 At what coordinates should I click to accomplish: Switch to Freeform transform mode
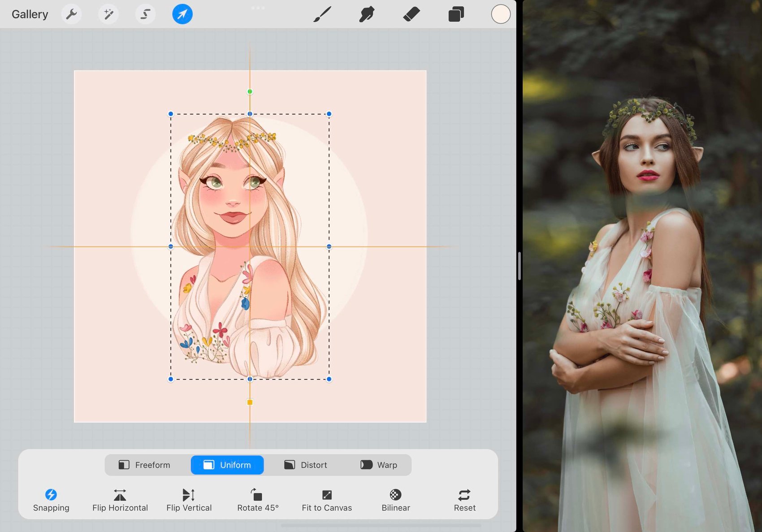point(144,465)
